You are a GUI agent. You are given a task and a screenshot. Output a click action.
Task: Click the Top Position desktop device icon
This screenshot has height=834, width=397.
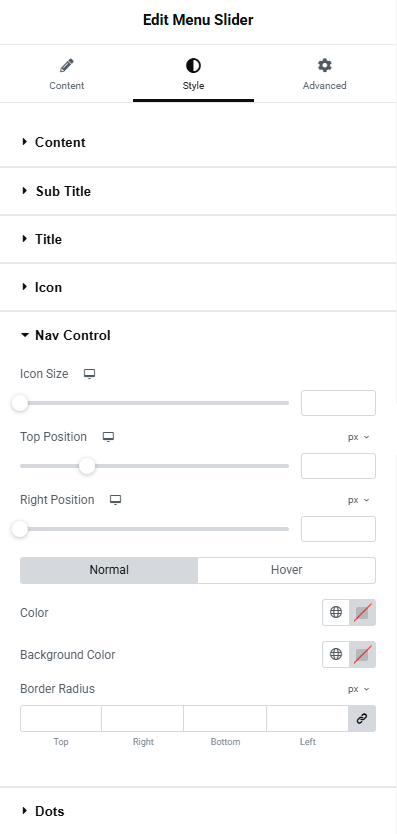click(108, 437)
